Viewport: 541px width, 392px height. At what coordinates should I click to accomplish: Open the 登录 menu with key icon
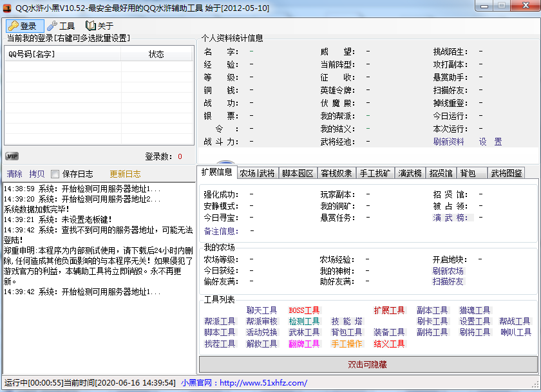click(x=24, y=26)
